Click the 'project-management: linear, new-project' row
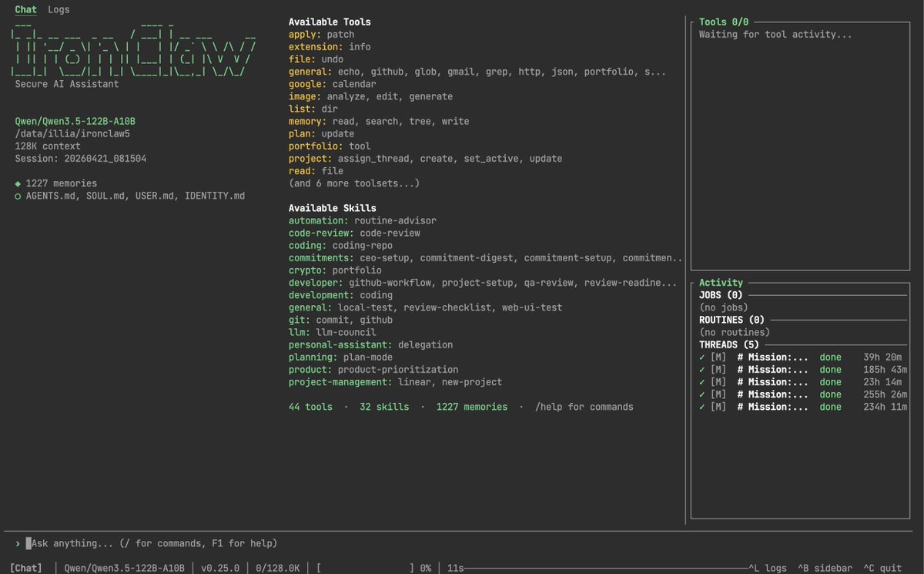Image resolution: width=924 pixels, height=574 pixels. click(x=396, y=382)
